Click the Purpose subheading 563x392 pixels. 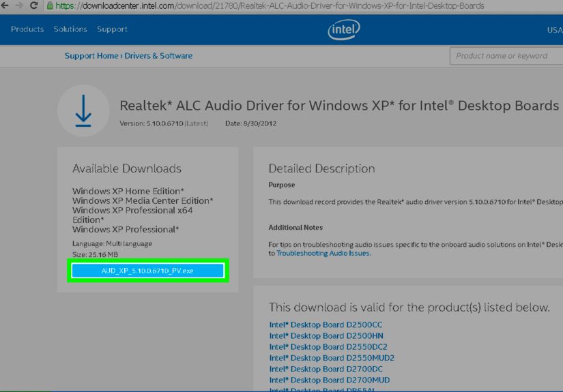(x=281, y=185)
